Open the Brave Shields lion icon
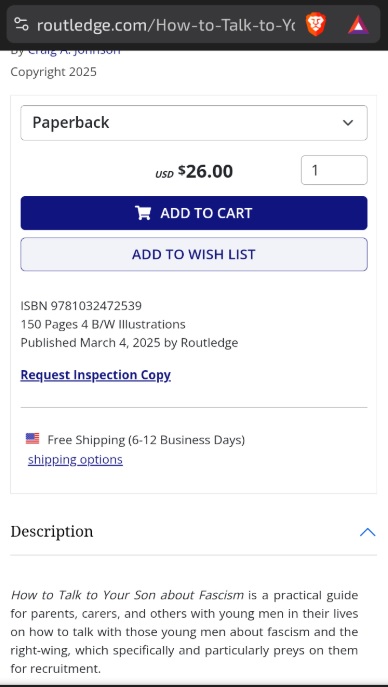Image resolution: width=388 pixels, height=687 pixels. click(316, 25)
